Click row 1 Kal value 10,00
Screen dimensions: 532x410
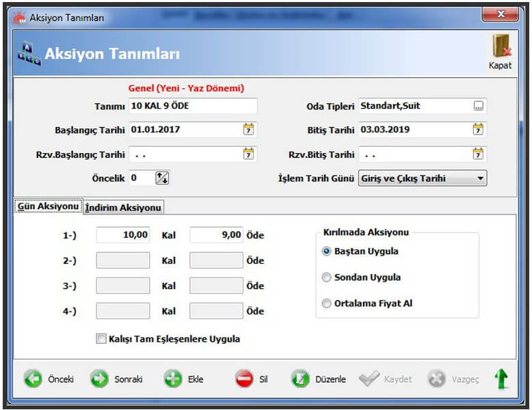point(123,234)
